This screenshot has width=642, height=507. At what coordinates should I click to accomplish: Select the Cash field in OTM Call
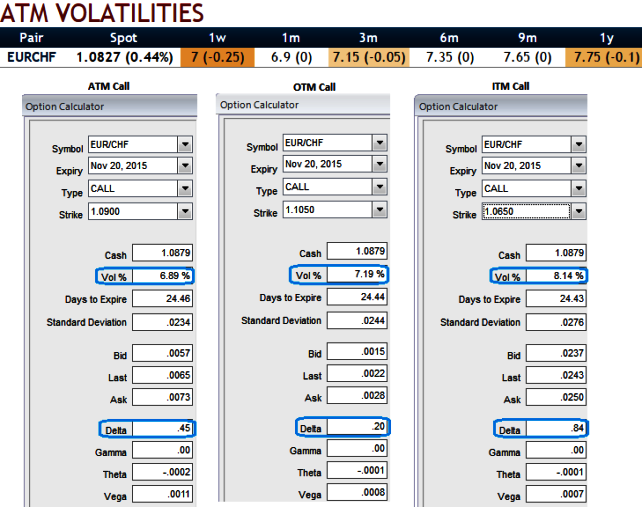[x=357, y=251]
